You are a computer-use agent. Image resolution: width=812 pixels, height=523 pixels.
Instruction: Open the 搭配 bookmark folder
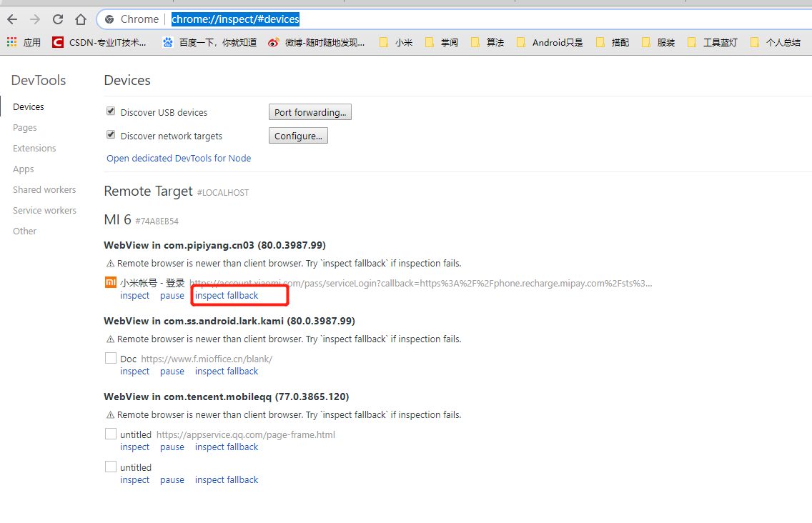tap(613, 42)
